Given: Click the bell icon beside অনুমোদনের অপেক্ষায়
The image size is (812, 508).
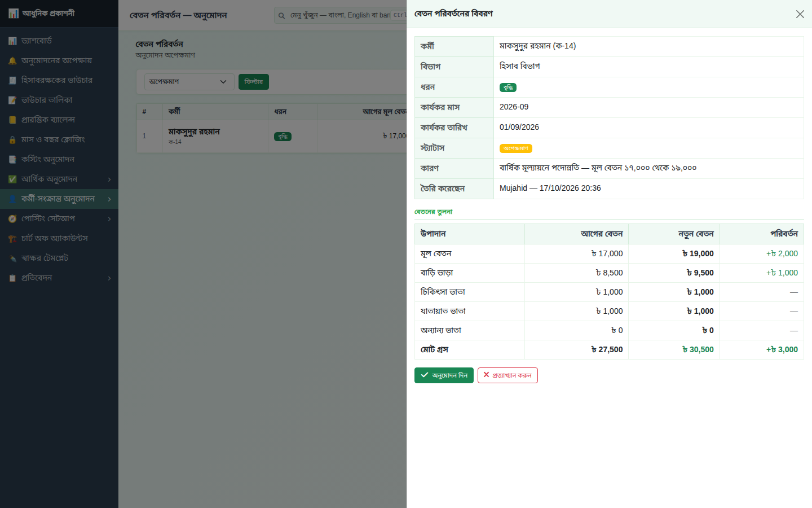Looking at the screenshot, I should point(12,60).
